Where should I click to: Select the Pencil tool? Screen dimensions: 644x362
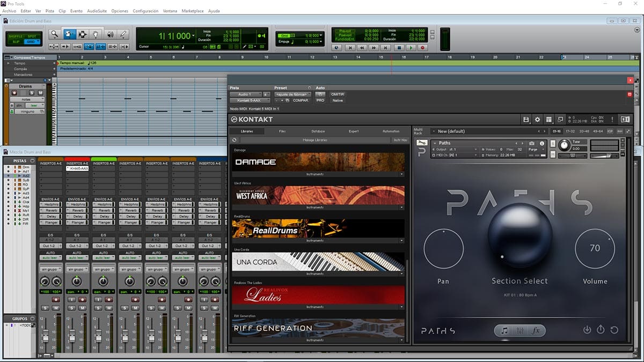pos(123,34)
